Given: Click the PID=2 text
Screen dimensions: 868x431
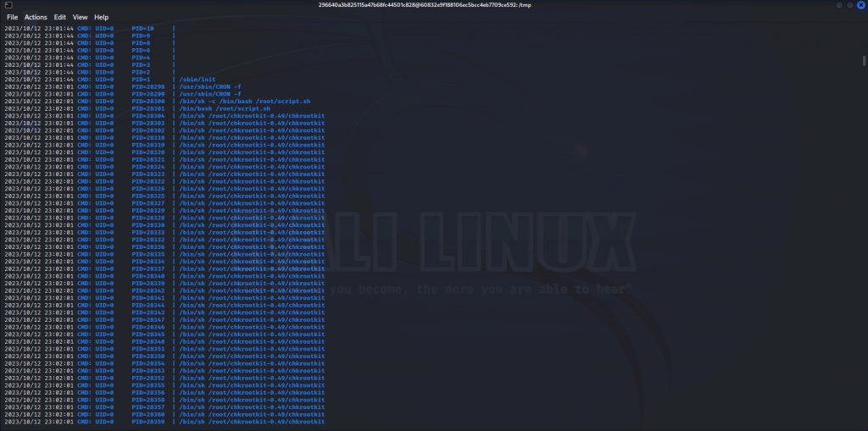Looking at the screenshot, I should tap(142, 72).
